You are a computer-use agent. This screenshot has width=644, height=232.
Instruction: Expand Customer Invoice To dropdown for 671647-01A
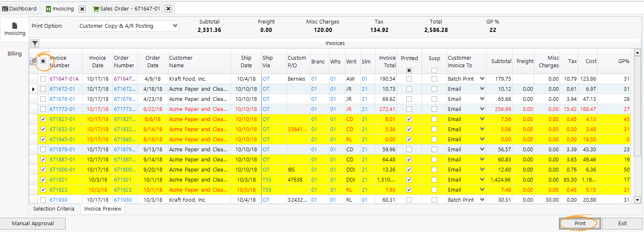482,79
